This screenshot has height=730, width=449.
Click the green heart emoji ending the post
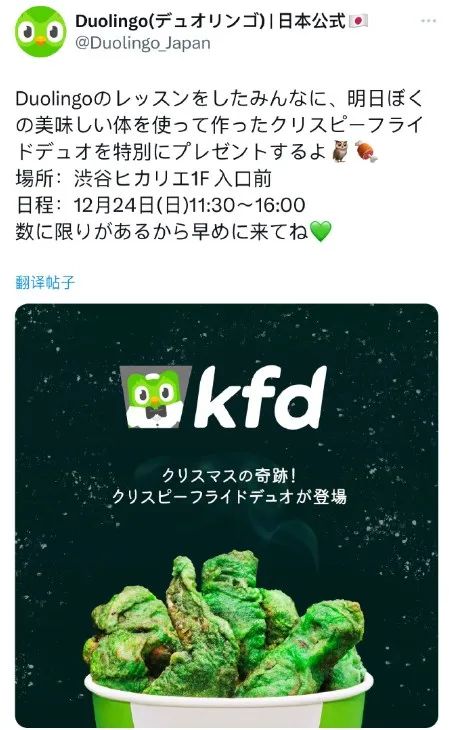[320, 231]
